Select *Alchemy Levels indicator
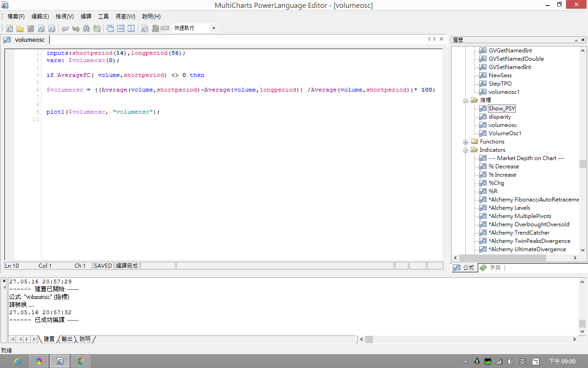Viewport: 588px width, 368px height. click(x=509, y=208)
